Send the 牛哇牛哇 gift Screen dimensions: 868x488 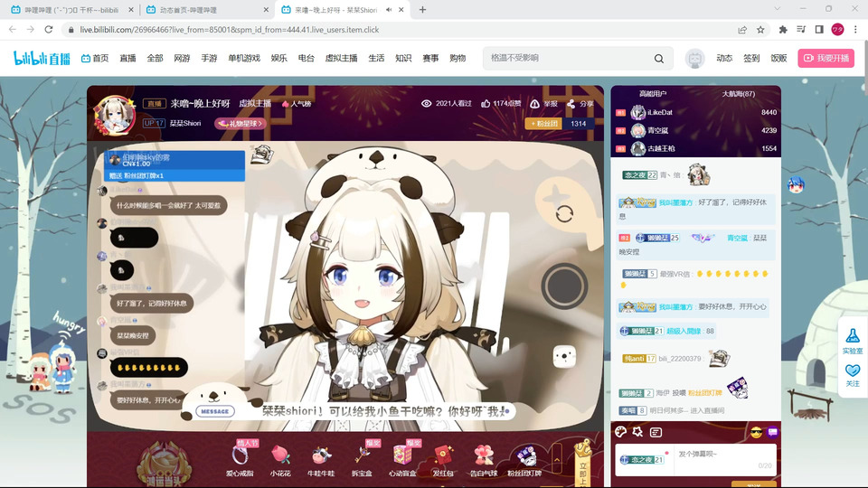tap(321, 460)
